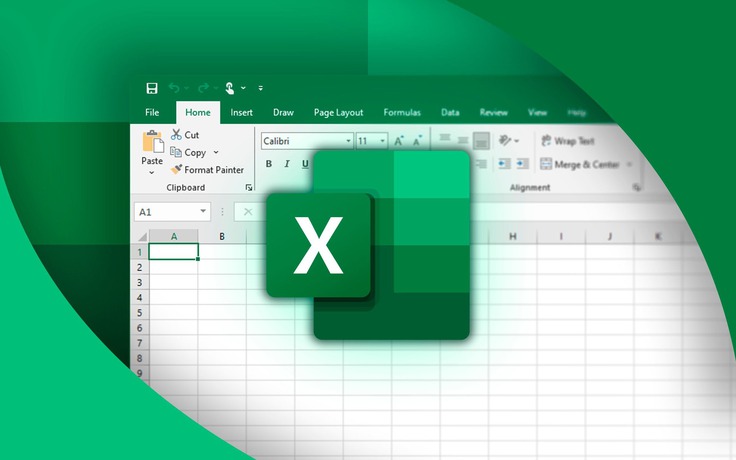Viewport: 736px width, 460px height.
Task: Click the Middle Align icon
Action: point(463,140)
